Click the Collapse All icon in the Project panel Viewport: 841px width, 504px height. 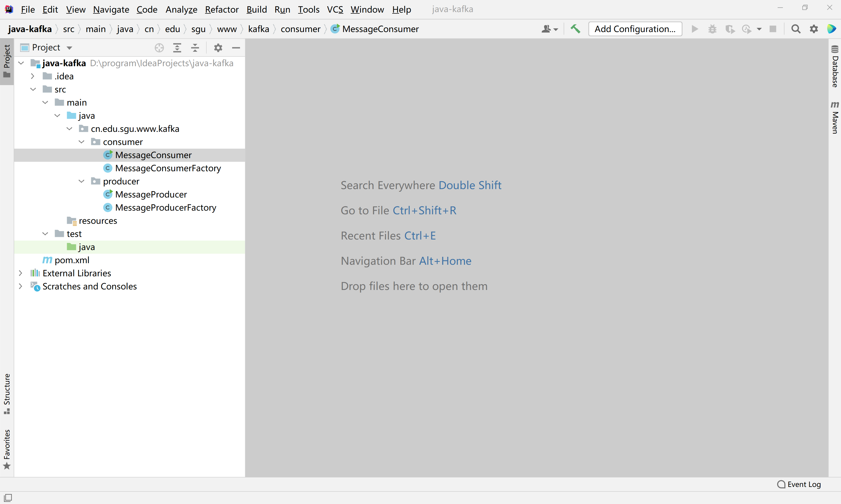(x=195, y=48)
